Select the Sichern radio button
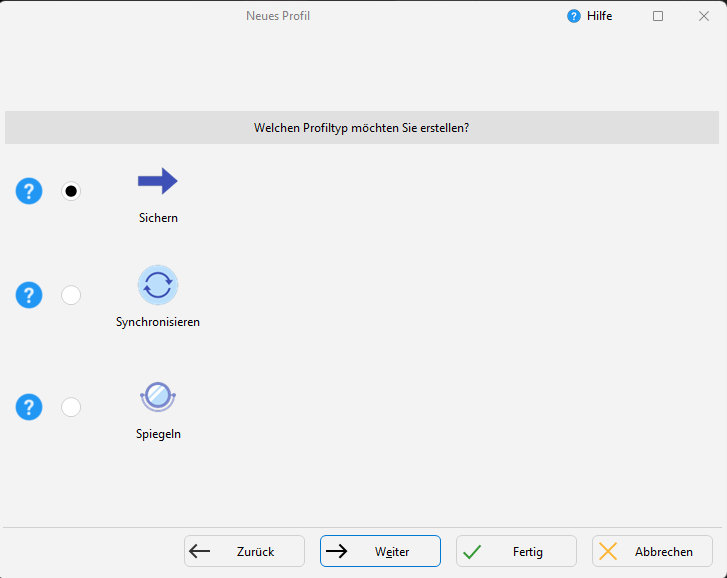 click(71, 191)
